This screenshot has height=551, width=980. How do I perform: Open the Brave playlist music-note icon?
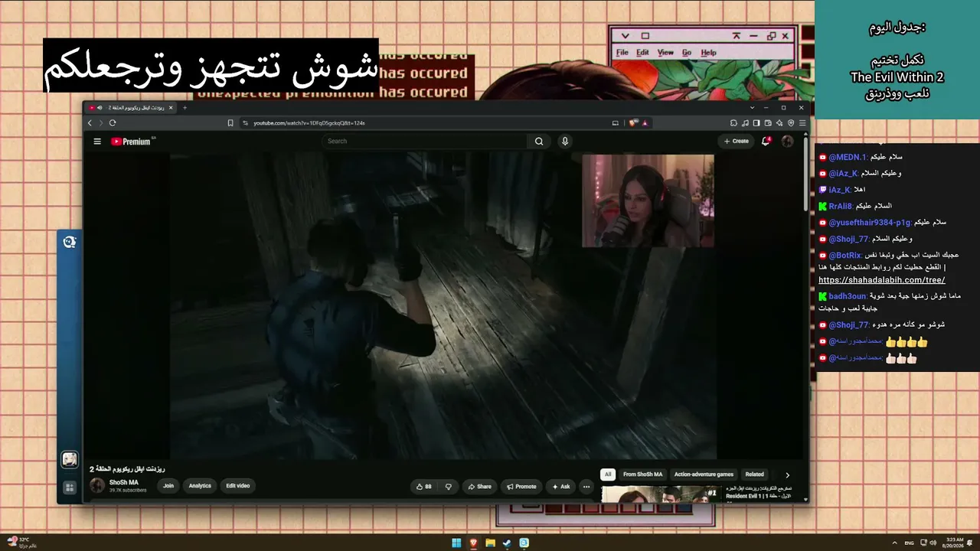[745, 122]
